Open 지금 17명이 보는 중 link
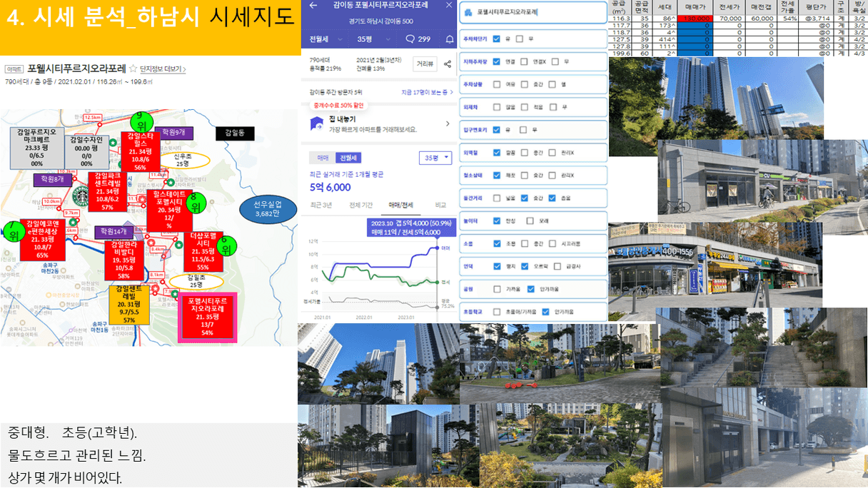The height and width of the screenshot is (488, 868). [x=428, y=92]
